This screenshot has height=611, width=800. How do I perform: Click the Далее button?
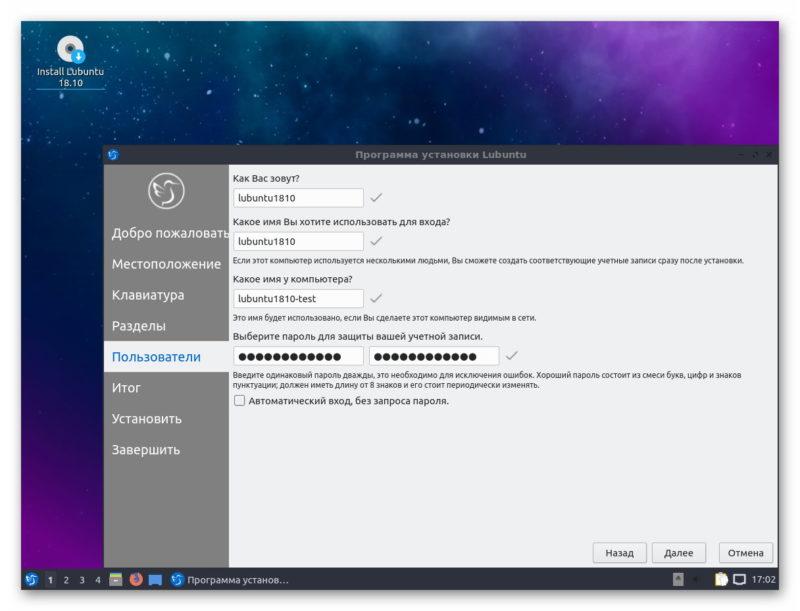(679, 553)
